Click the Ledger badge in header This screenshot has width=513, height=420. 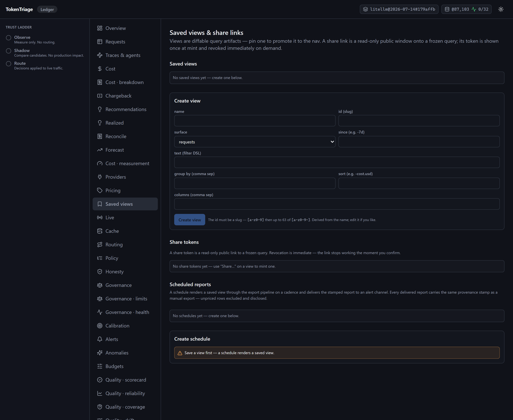click(x=47, y=9)
